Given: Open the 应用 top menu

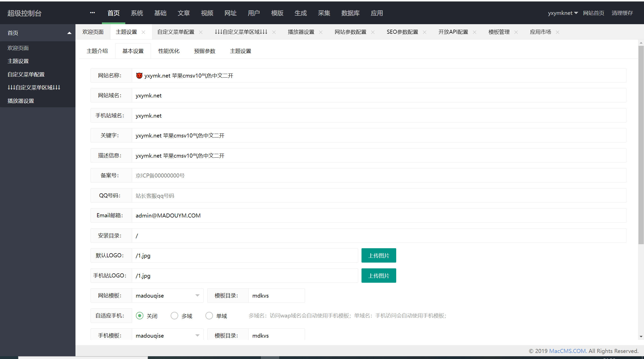Looking at the screenshot, I should coord(377,13).
